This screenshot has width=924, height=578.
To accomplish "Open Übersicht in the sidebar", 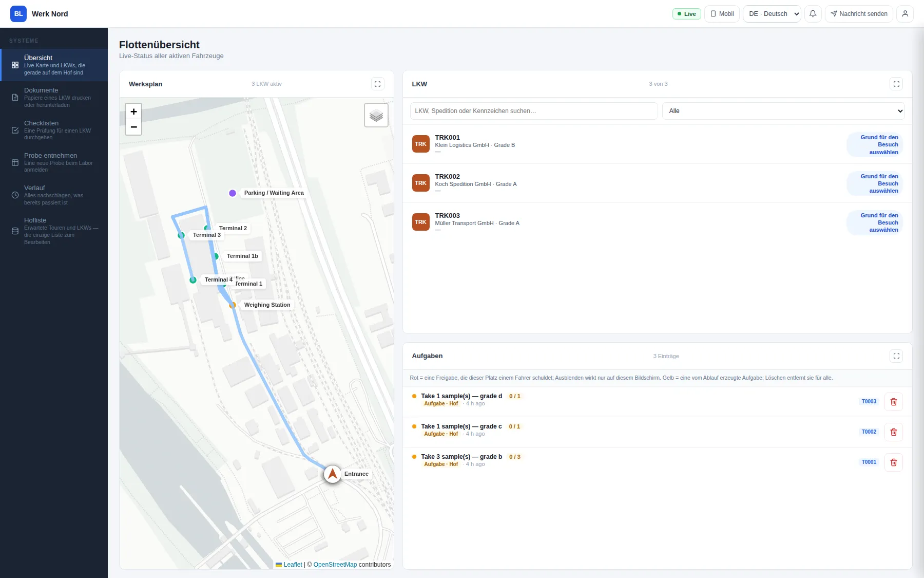I will pos(54,65).
